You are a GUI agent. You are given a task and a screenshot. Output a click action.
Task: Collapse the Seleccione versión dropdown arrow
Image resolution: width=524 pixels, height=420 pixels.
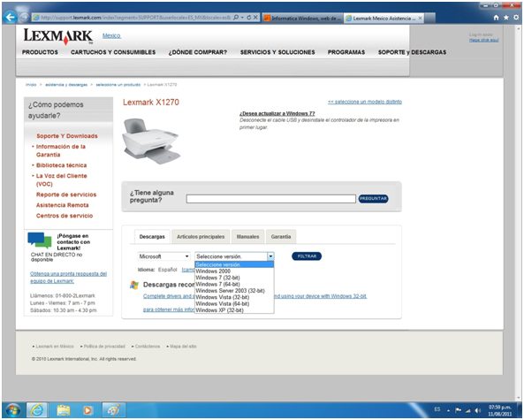pos(270,256)
